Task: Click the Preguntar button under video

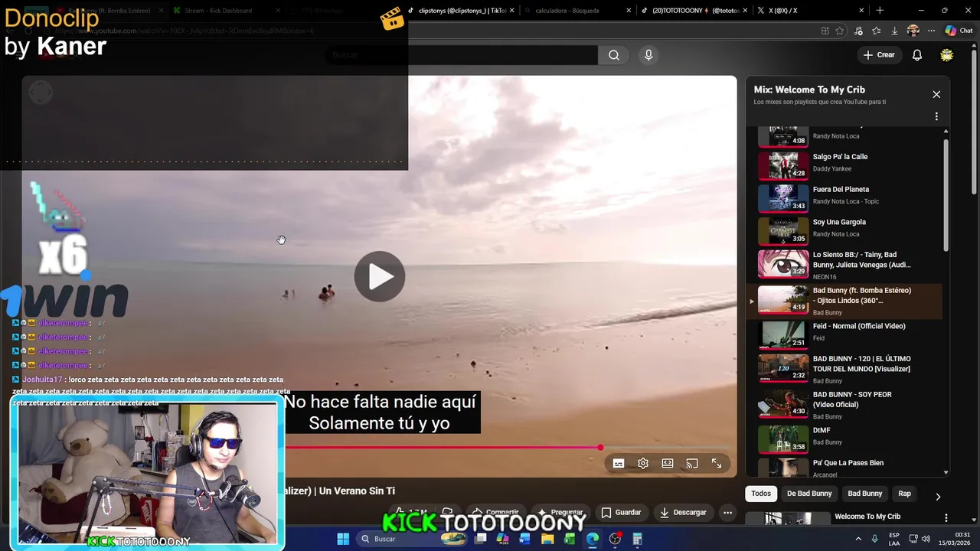Action: coord(561,513)
